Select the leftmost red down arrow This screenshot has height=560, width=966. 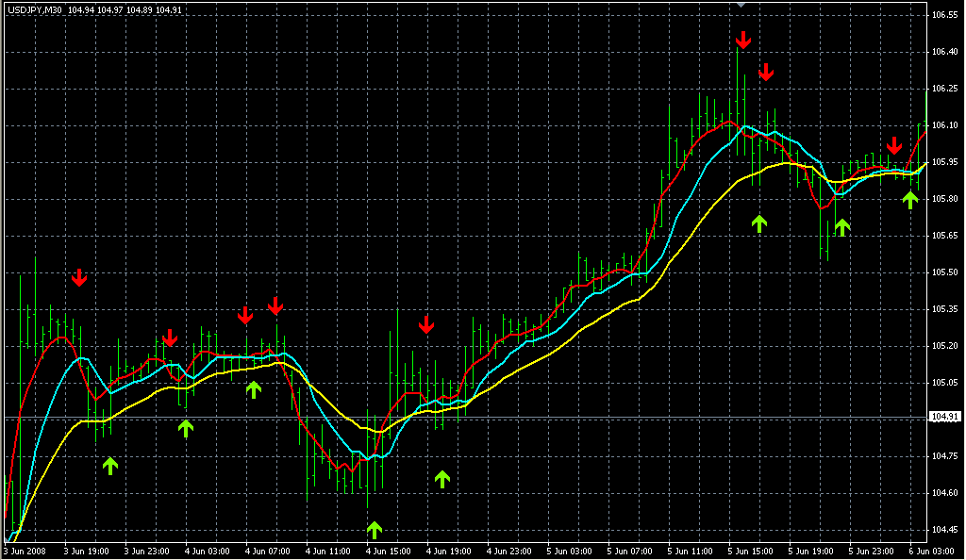(79, 277)
